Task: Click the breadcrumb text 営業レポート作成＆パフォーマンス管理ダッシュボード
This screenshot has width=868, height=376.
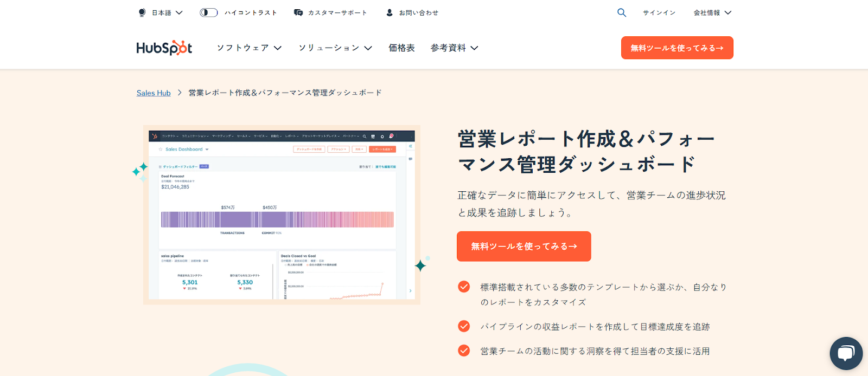Action: click(x=285, y=93)
